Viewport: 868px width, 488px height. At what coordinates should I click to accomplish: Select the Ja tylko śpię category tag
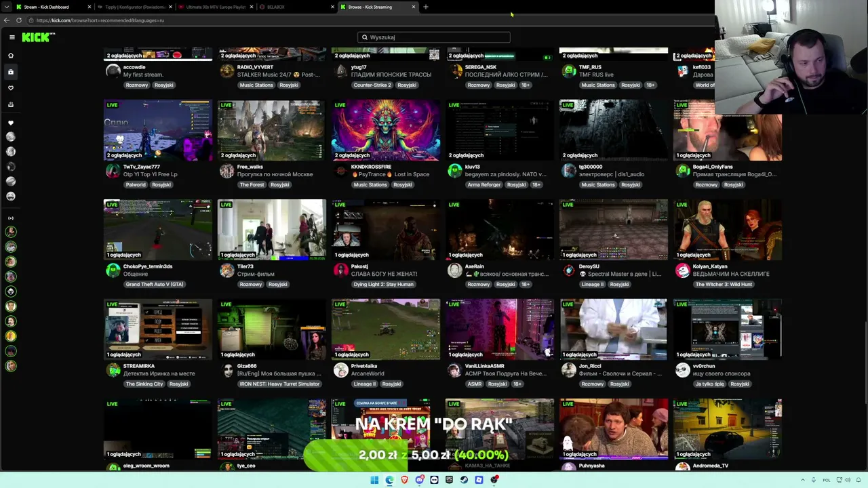tap(709, 384)
